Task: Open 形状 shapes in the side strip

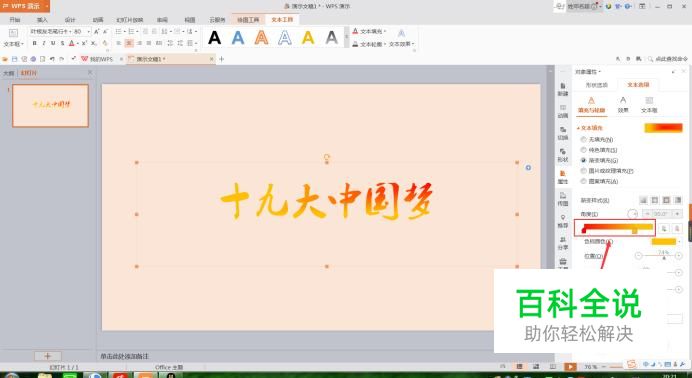Action: (563, 155)
